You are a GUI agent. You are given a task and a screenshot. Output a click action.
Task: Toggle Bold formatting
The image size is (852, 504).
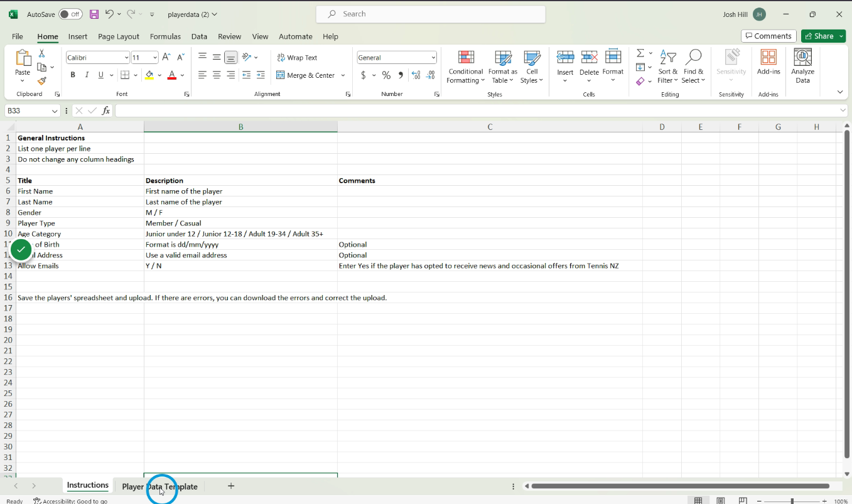point(73,75)
